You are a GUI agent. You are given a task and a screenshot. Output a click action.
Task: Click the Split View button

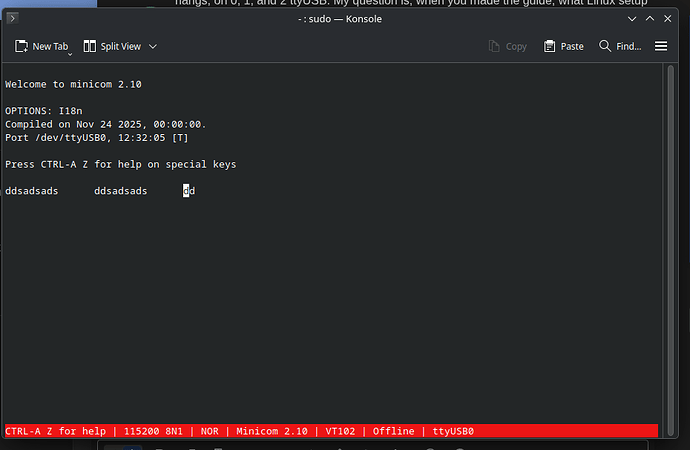pos(112,46)
